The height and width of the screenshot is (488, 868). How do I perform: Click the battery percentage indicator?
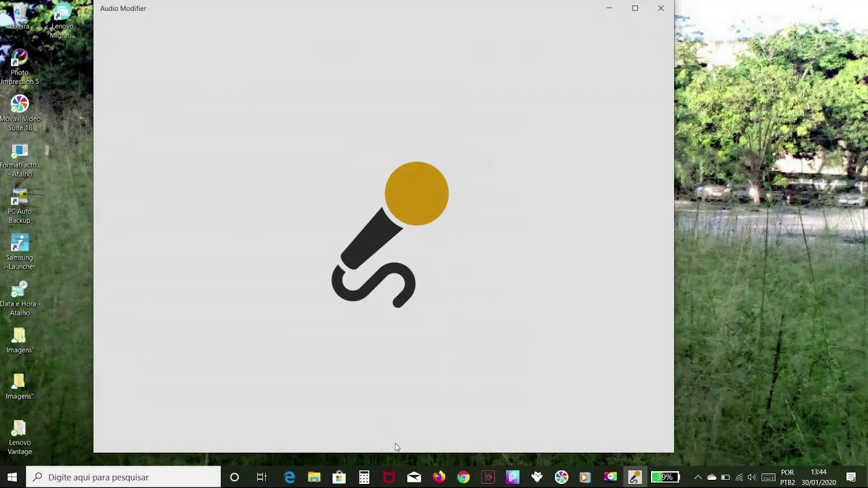pos(665,477)
